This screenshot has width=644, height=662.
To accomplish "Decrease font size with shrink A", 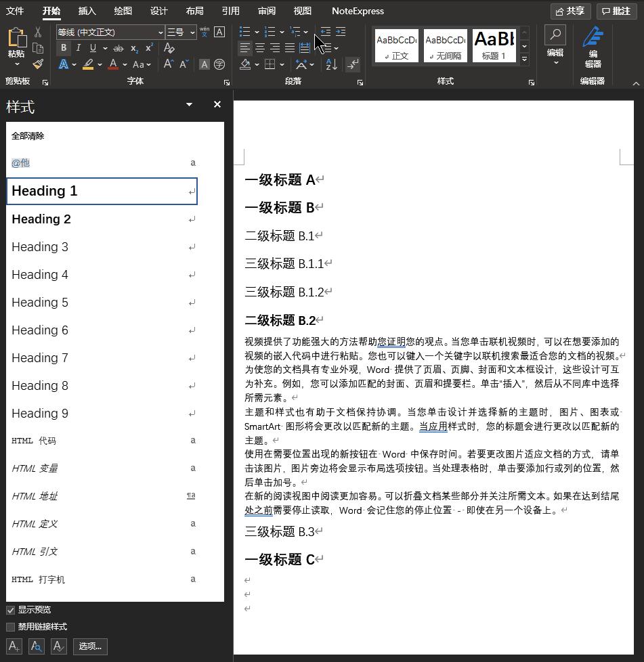I will [184, 64].
